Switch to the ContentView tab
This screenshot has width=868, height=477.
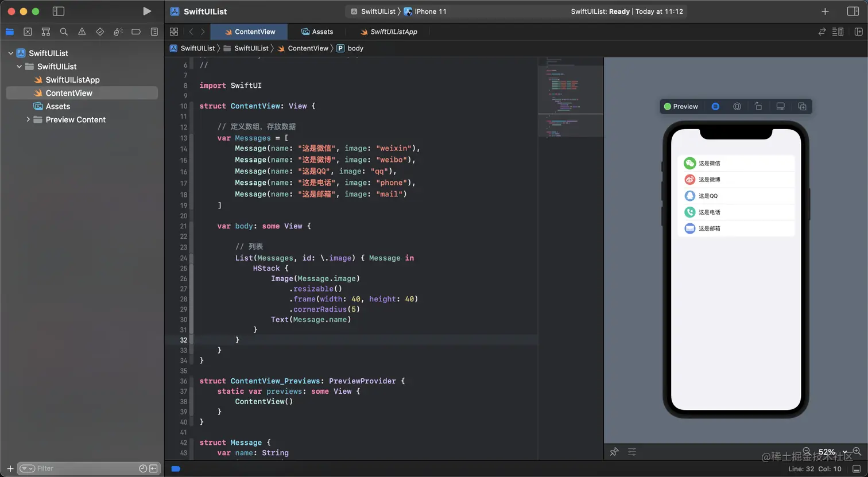250,32
